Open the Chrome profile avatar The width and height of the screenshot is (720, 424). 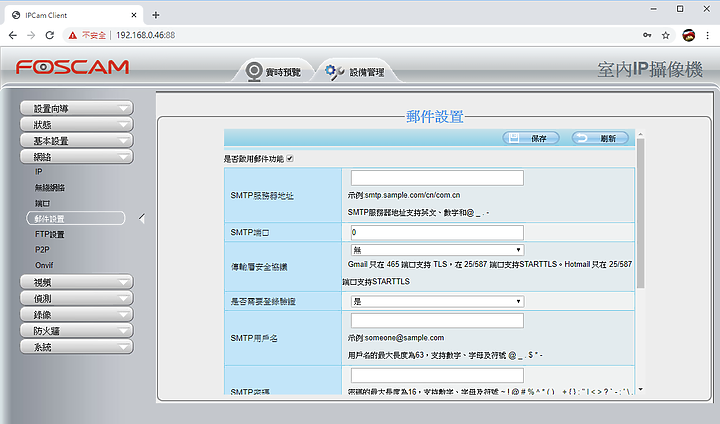(x=688, y=35)
